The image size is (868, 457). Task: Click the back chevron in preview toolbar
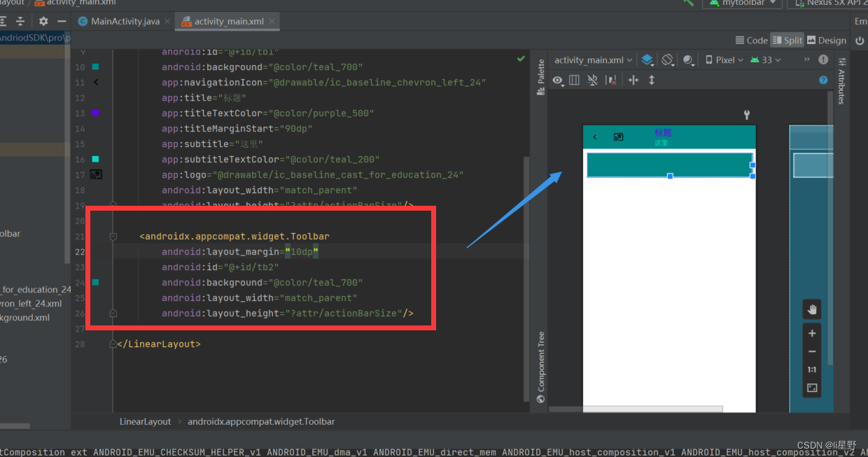click(x=595, y=137)
